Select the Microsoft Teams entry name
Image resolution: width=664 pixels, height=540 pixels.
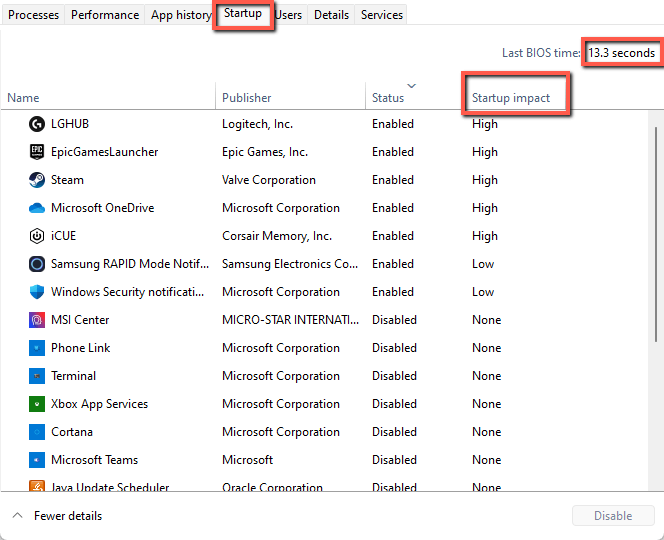pos(94,459)
